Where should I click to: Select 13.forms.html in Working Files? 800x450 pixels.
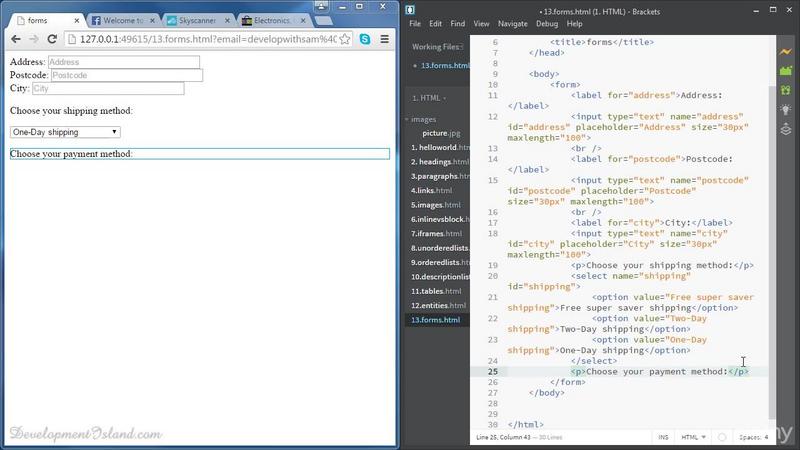pyautogui.click(x=444, y=66)
